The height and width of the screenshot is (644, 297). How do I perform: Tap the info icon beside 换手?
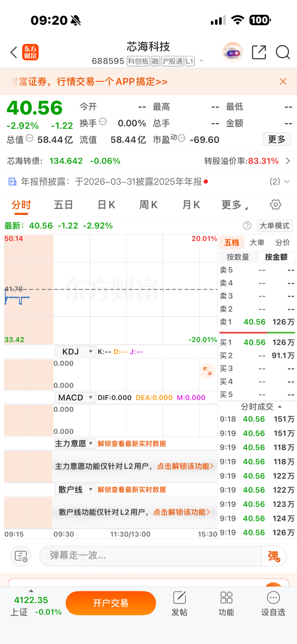click(103, 121)
